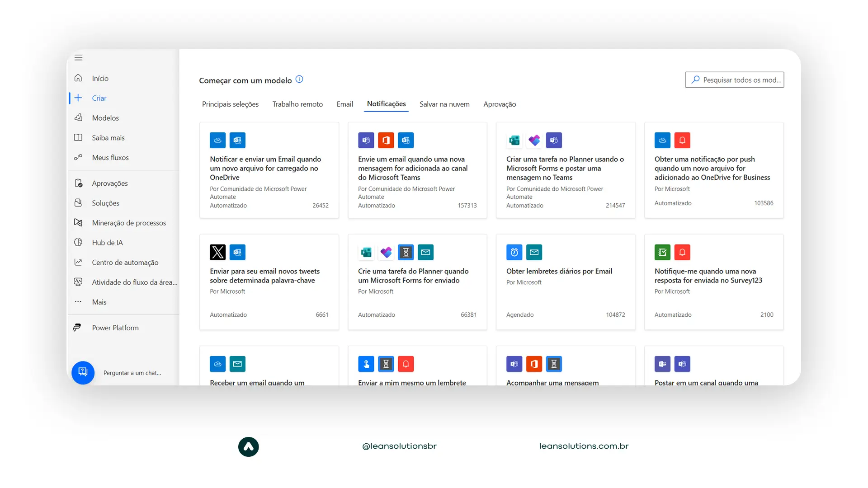Open Power Platform link
The image size is (868, 488).
coord(115,328)
